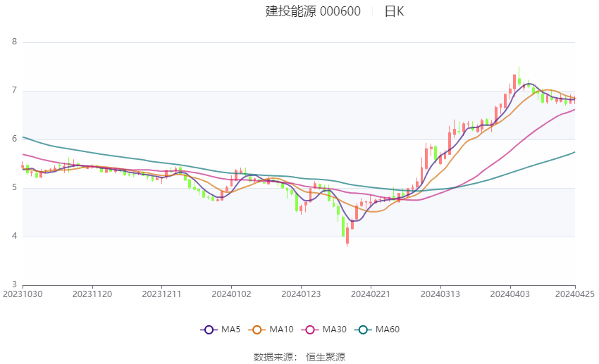The image size is (599, 364).
Task: Click the y-axis value 4
Action: click(x=15, y=236)
